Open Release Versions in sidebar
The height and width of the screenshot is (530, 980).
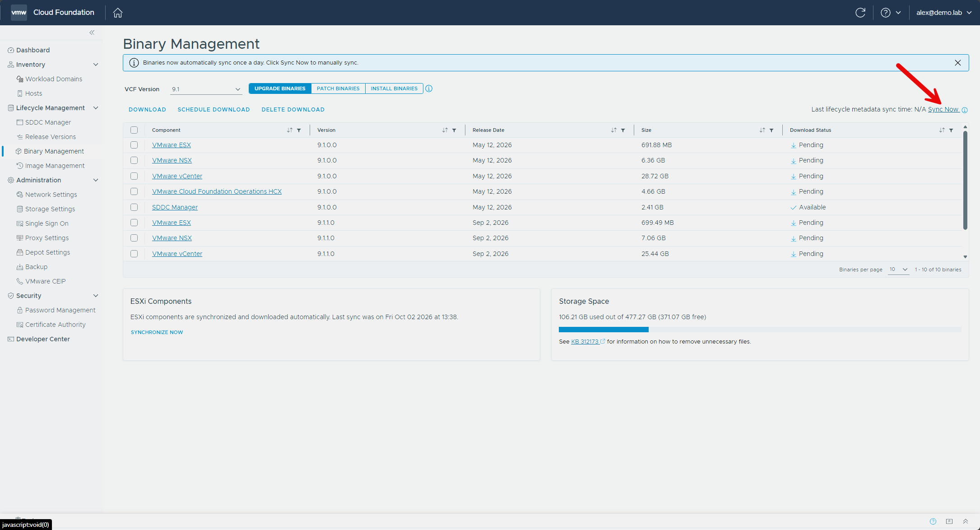coord(51,137)
